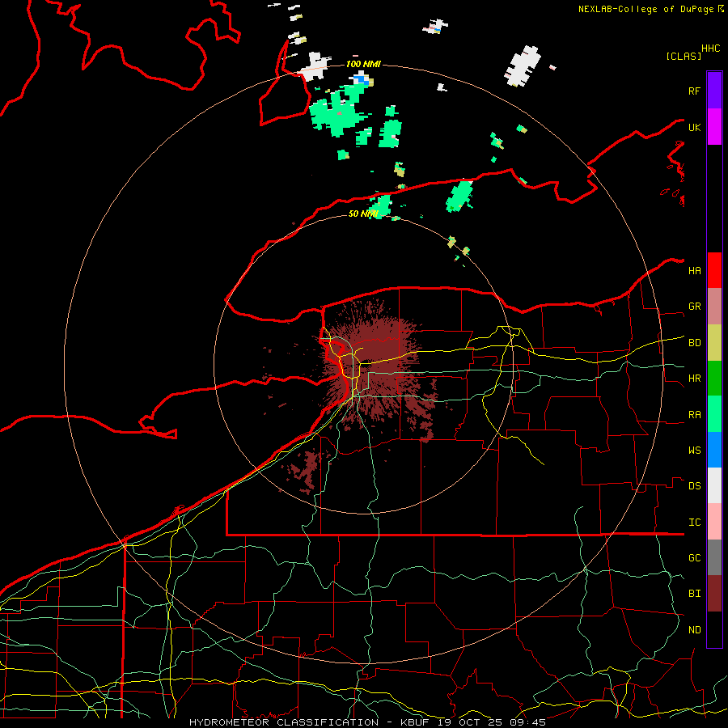
Task: Click the IC pink legend color swatch
Action: point(714,522)
